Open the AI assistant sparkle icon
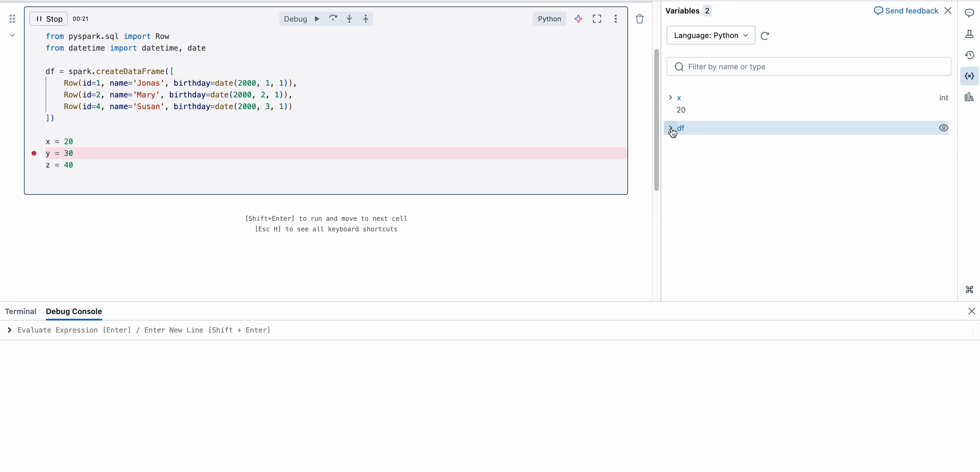The width and height of the screenshot is (980, 472). coord(578,19)
